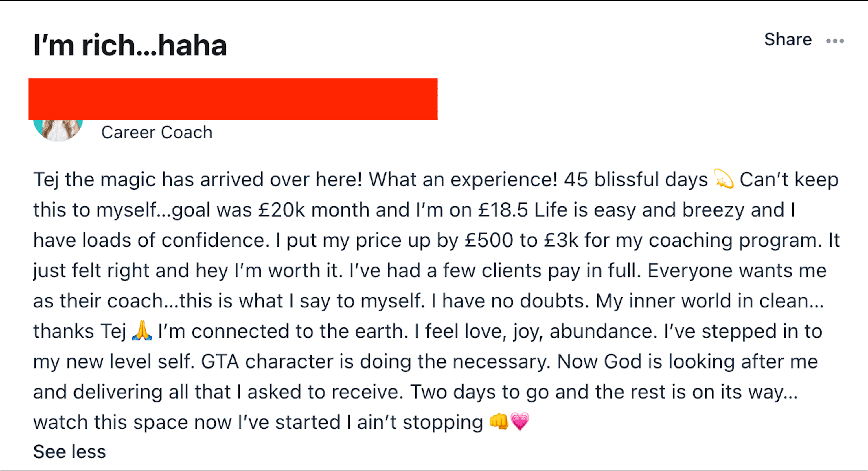This screenshot has height=471, width=868.
Task: Collapse the post with See less
Action: point(69,451)
